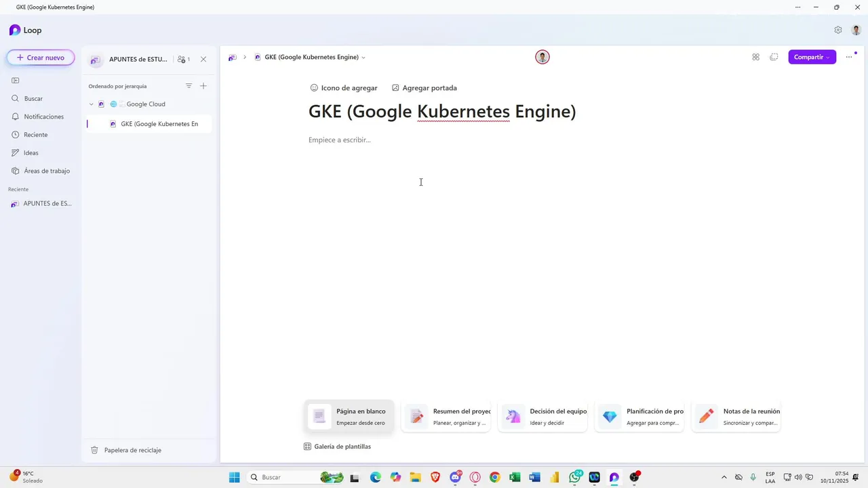Screen dimensions: 868x488
Task: Open WhatsApp from taskbar
Action: (575, 477)
